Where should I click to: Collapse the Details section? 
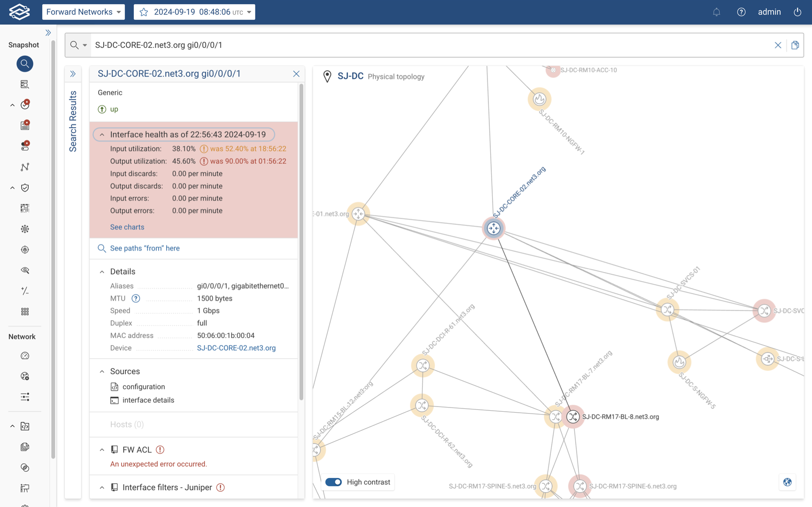[x=102, y=272]
